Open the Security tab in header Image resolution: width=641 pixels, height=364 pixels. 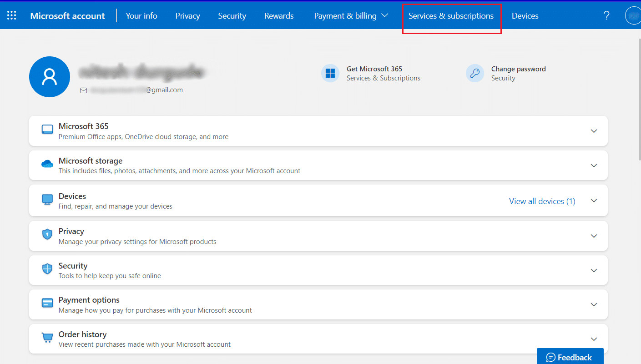[232, 15]
